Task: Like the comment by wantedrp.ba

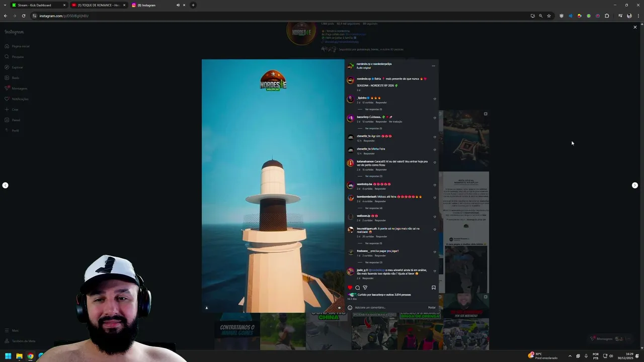Action: (x=435, y=185)
